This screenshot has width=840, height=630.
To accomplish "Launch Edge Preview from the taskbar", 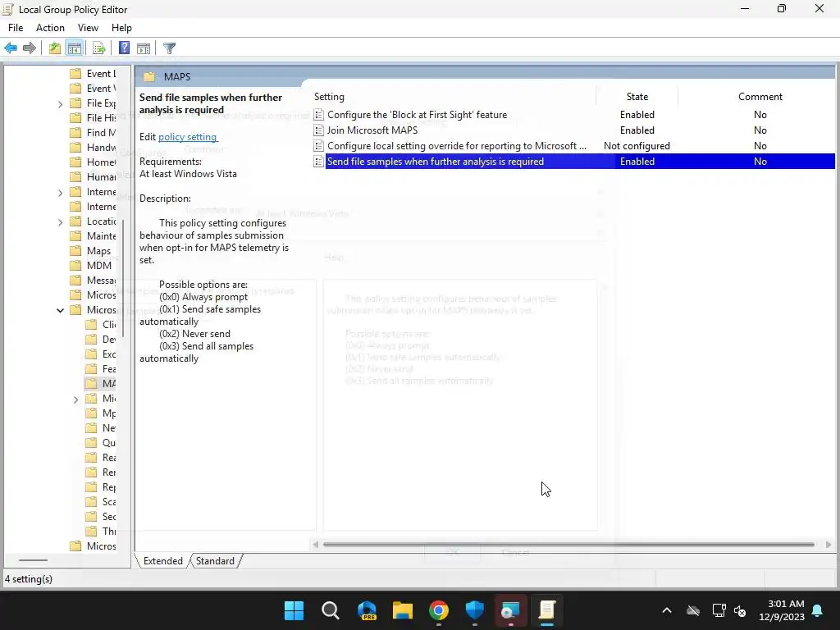I will (x=367, y=610).
